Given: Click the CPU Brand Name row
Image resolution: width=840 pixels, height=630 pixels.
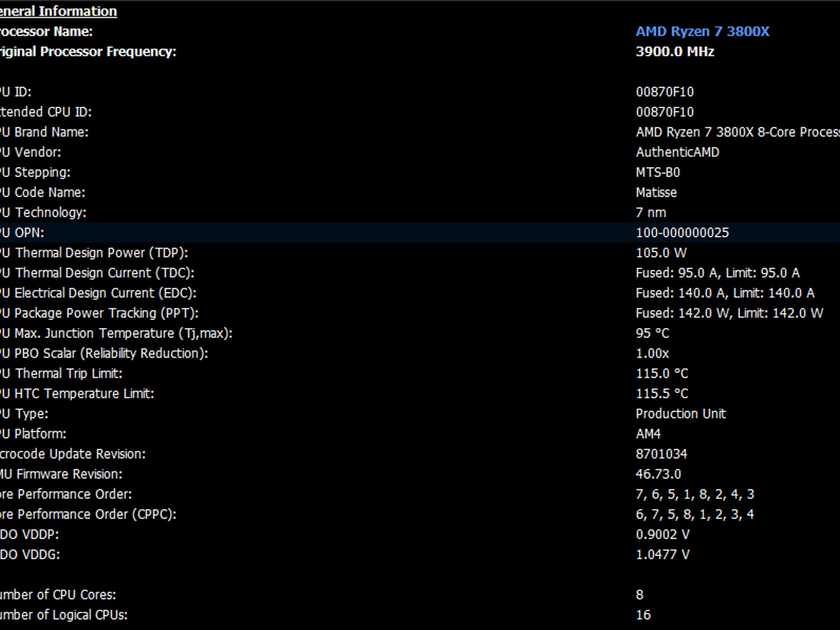Looking at the screenshot, I should (420, 132).
